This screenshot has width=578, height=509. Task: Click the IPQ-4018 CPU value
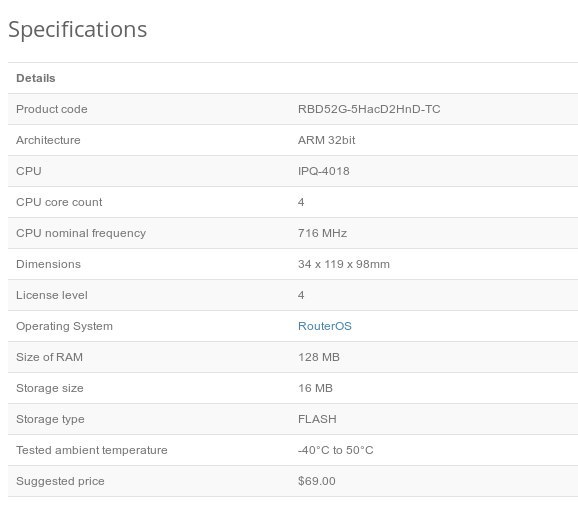(x=324, y=171)
